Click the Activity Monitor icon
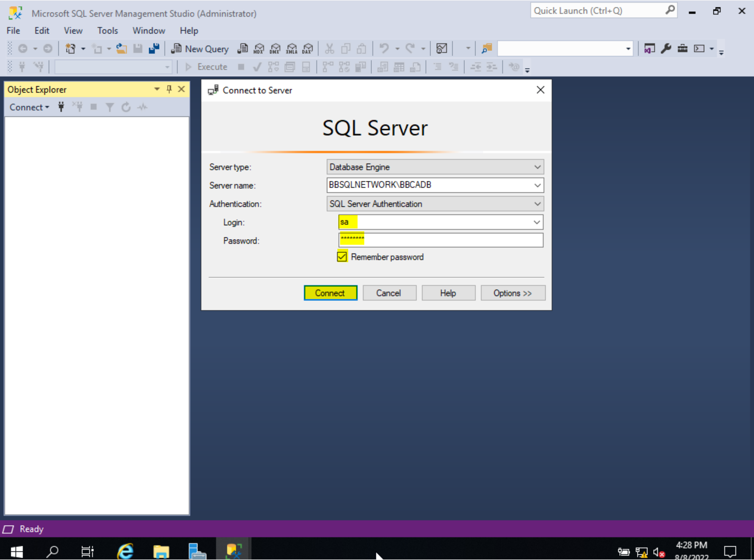The height and width of the screenshot is (560, 754). coord(442,49)
